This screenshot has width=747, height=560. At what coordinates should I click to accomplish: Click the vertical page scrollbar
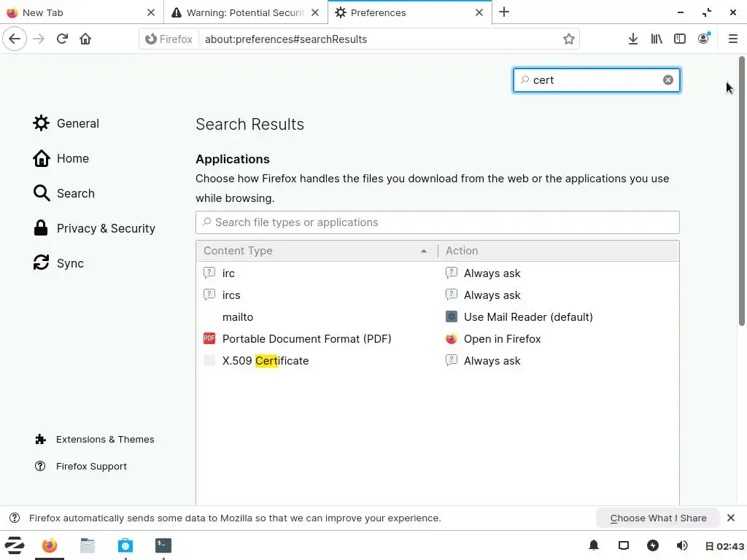point(742,190)
